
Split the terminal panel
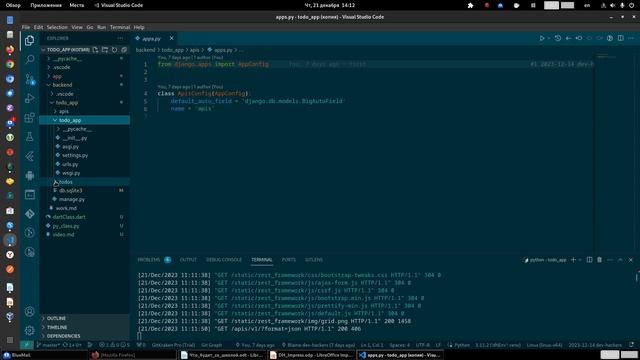[x=589, y=260]
